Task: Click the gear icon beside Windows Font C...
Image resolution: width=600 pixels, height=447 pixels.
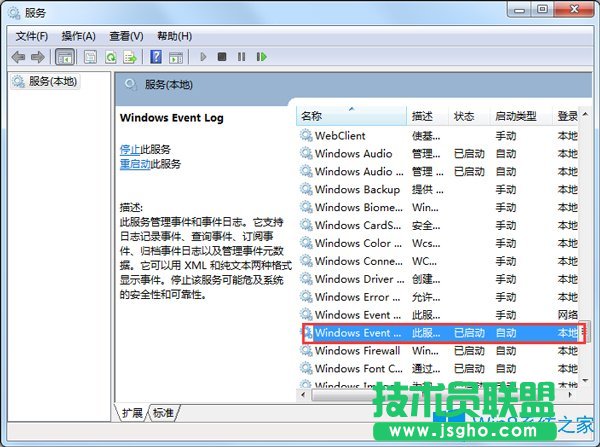Action: coord(306,369)
